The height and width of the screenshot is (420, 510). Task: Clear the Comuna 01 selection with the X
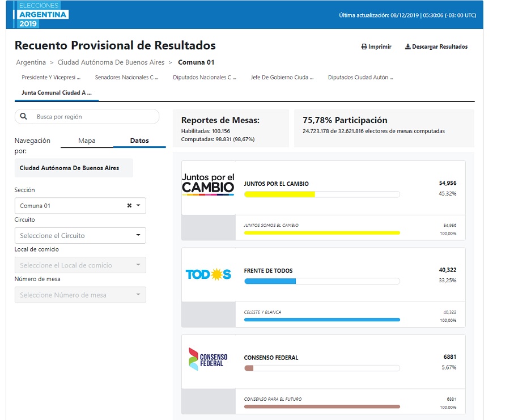(129, 206)
